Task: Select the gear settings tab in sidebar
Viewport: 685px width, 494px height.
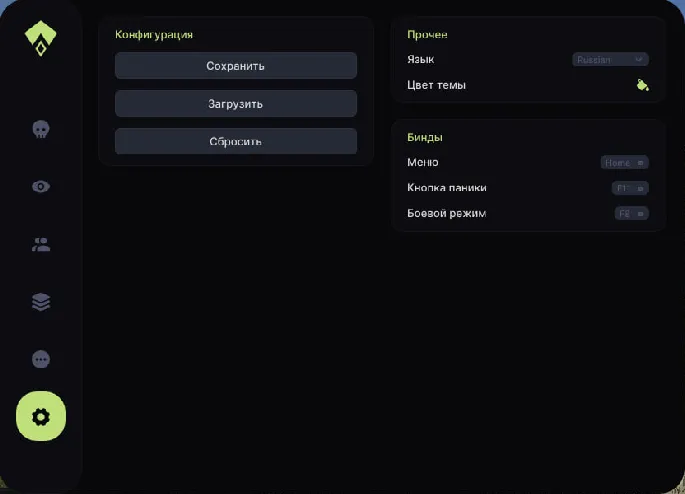Action: coord(41,416)
